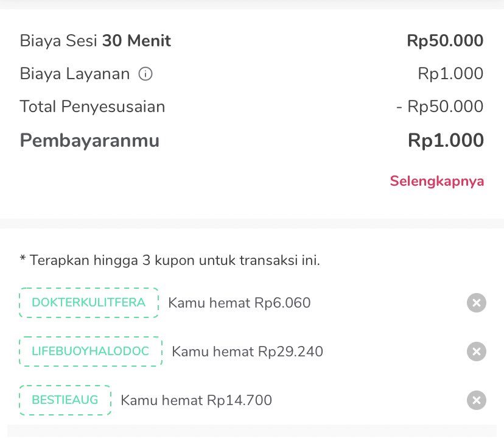The image size is (504, 438).
Task: Click the Biaya Layanan label
Action: click(x=75, y=74)
